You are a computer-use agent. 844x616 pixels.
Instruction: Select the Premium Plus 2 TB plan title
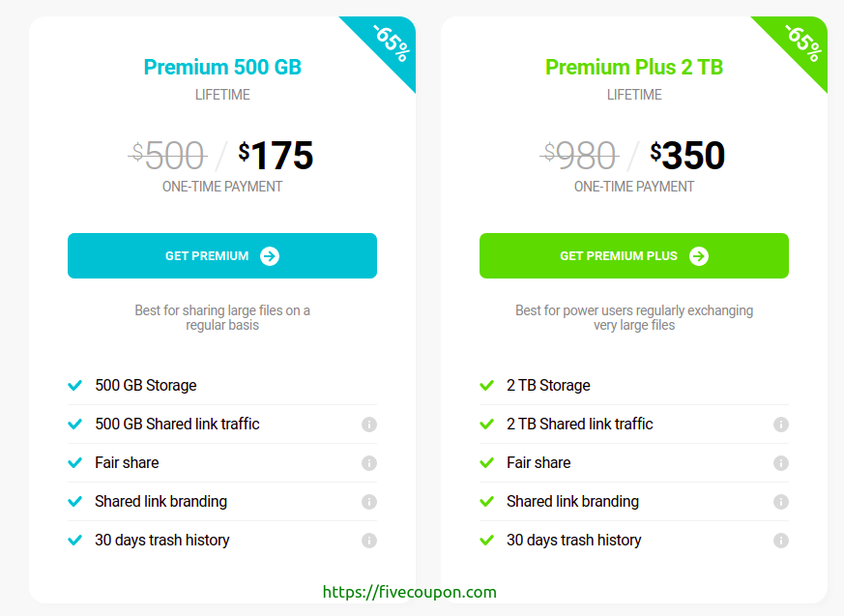[634, 68]
